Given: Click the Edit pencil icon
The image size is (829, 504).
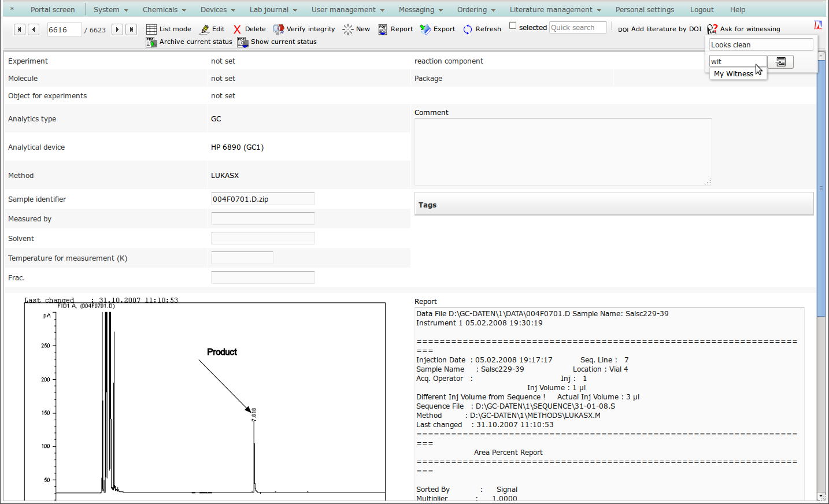Looking at the screenshot, I should click(x=205, y=29).
